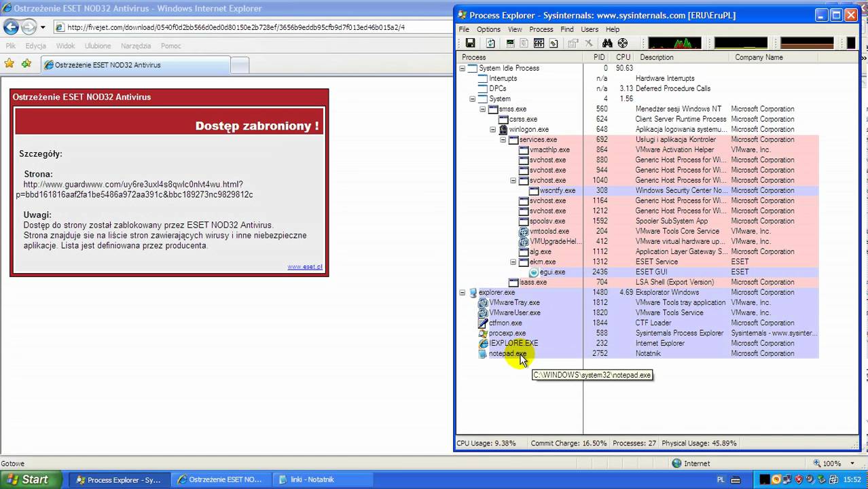Click the Refresh Now toolbar icon
868x489 pixels.
click(x=490, y=43)
